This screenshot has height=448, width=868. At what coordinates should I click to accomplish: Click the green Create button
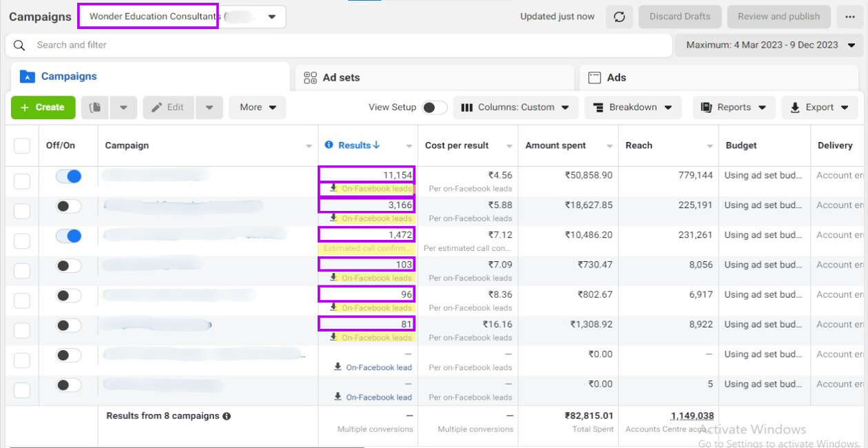click(x=43, y=108)
